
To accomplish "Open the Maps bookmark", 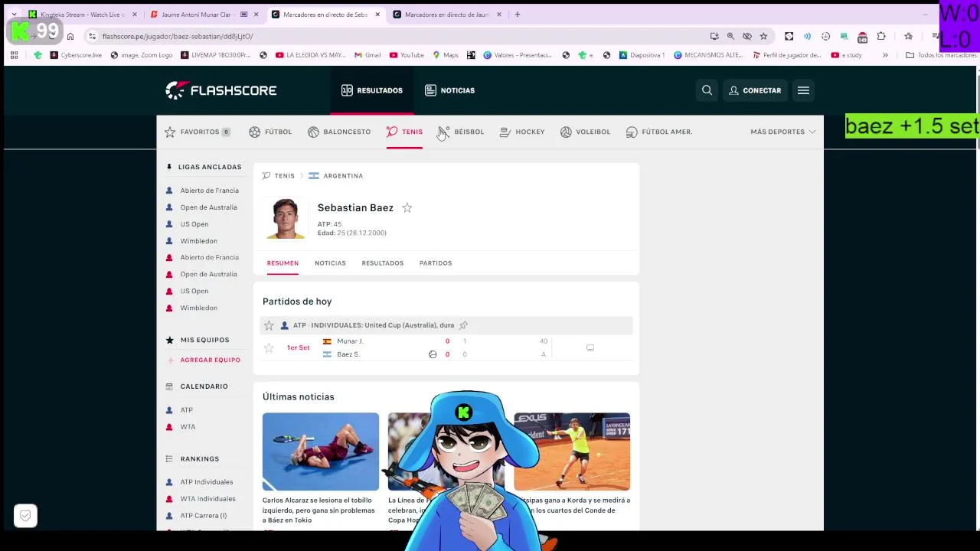I will click(x=446, y=55).
